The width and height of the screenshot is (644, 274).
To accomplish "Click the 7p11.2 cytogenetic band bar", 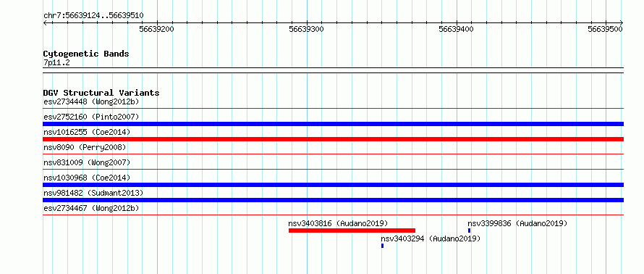I will tap(333, 70).
